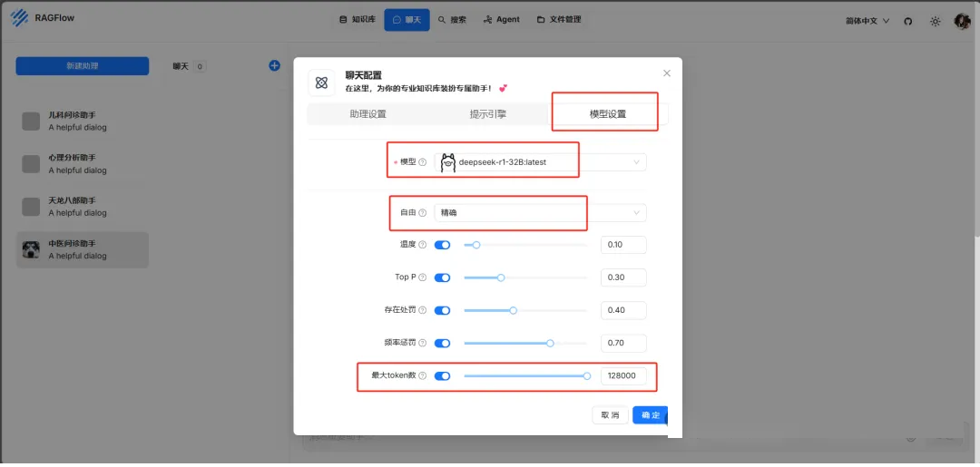Screen dimensions: 980x467
Task: Switch to the 提示引擎 tab
Action: pyautogui.click(x=487, y=114)
